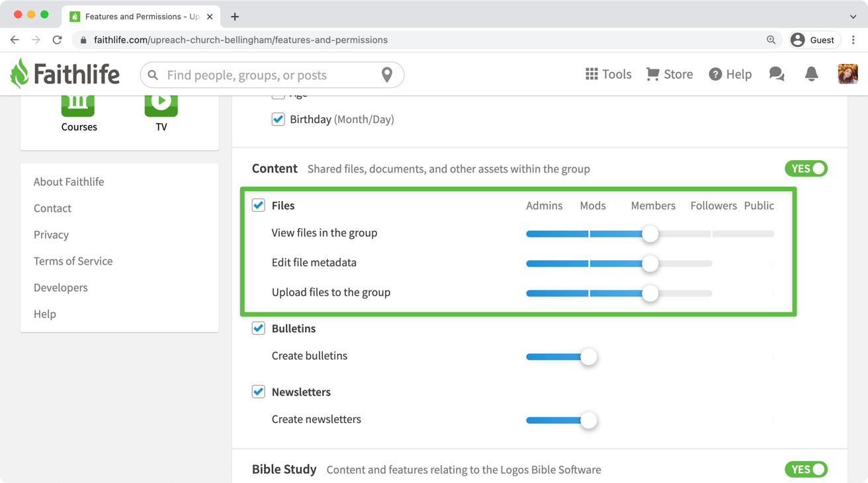Close the Features and Permissions tab
Image resolution: width=868 pixels, height=483 pixels.
coord(210,17)
